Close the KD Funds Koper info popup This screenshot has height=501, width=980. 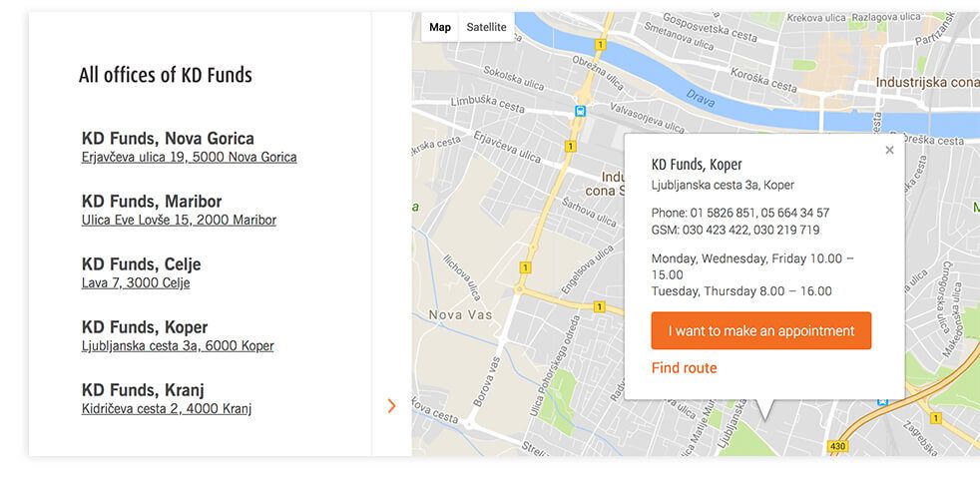coord(889,151)
